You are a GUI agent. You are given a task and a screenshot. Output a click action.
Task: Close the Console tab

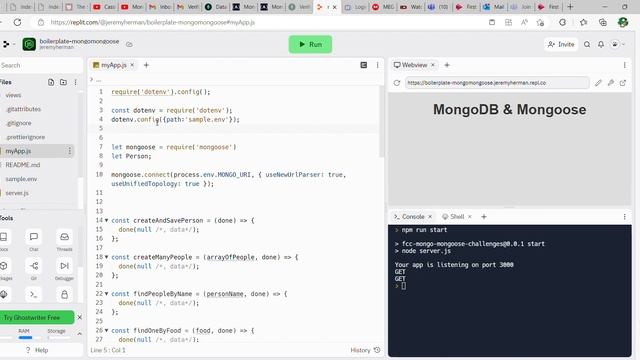pos(430,217)
